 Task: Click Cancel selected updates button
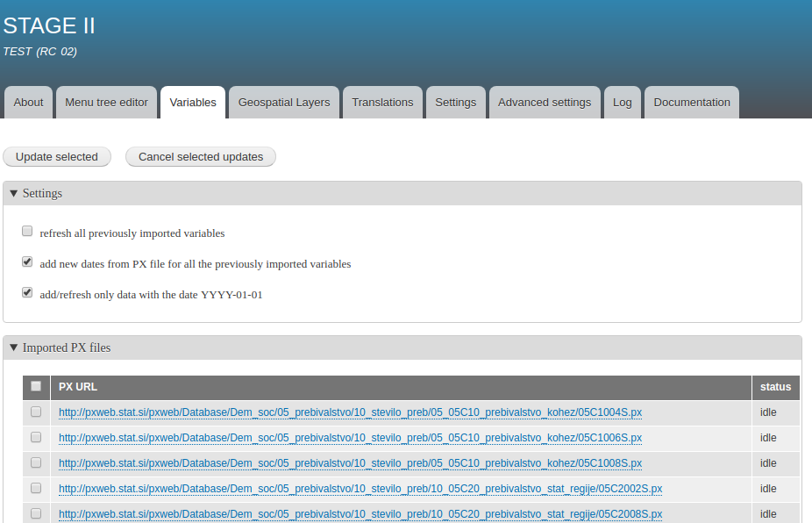click(x=201, y=156)
